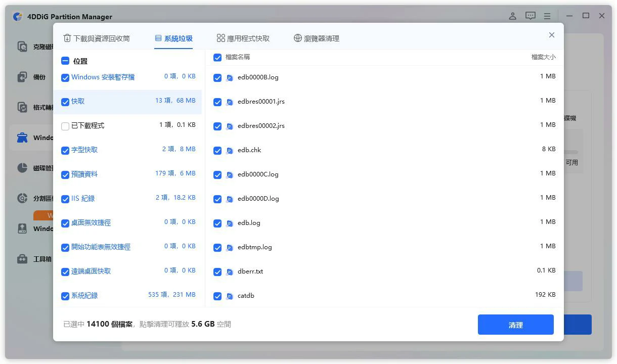The width and height of the screenshot is (617, 364).
Task: Uncheck the 遠端桌面快取 checkbox
Action: (x=65, y=272)
